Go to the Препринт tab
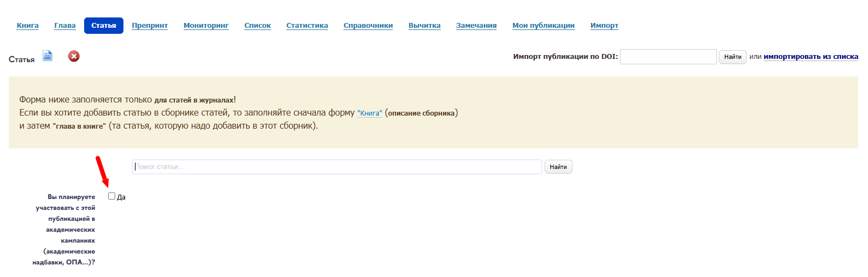The height and width of the screenshot is (277, 868). click(x=150, y=26)
